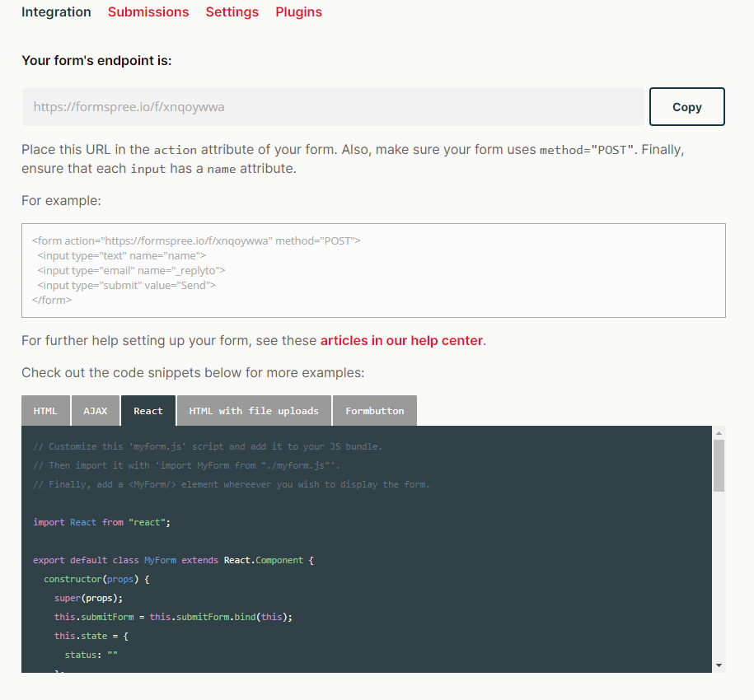Click inside the example form code box

click(373, 270)
